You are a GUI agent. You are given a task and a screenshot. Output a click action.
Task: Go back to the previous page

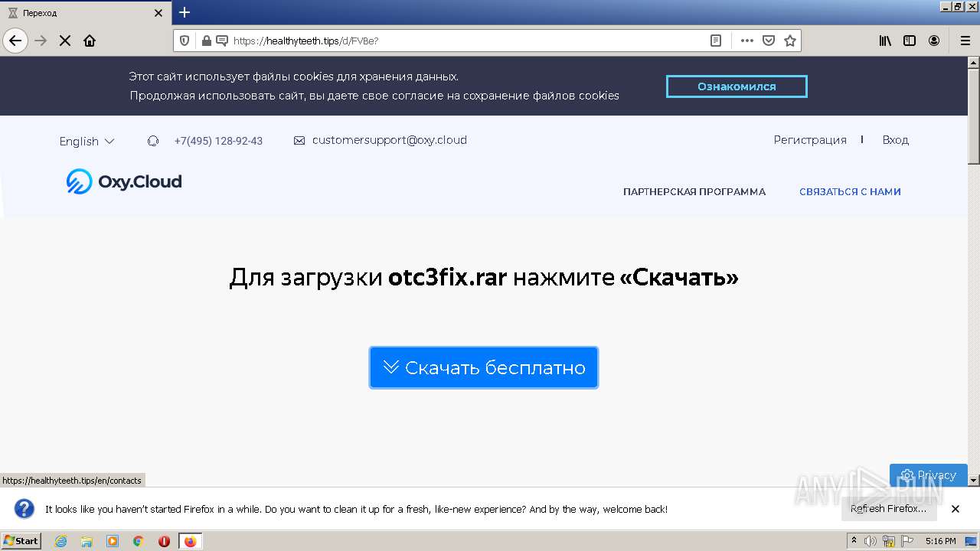point(15,41)
